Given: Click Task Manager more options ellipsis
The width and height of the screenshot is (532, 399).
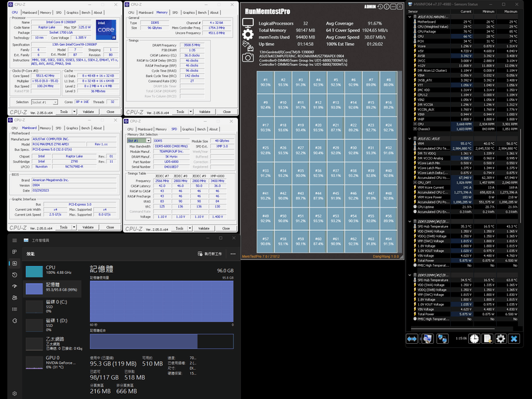Looking at the screenshot, I should [233, 254].
